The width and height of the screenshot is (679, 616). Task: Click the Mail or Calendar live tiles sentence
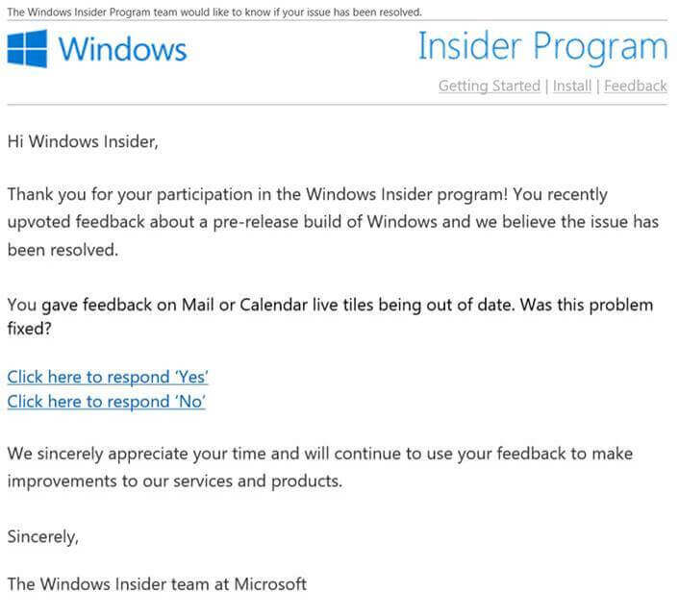coord(330,316)
